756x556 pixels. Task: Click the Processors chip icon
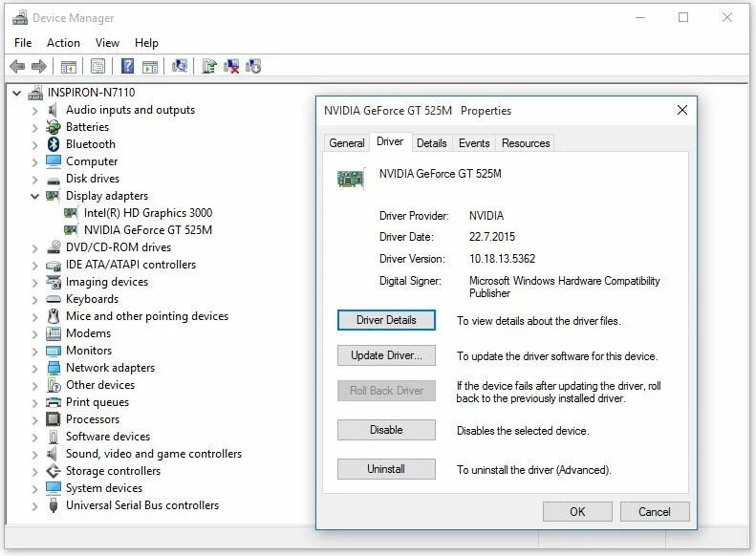click(x=53, y=419)
